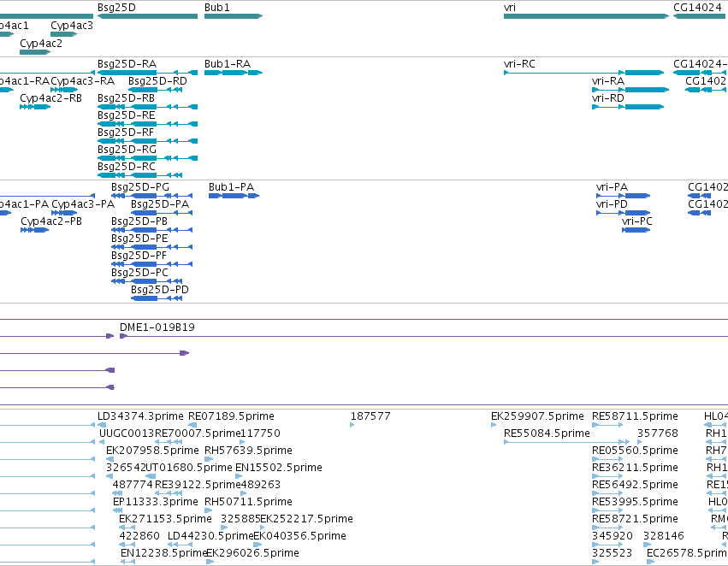Select EST EK259907.5prime
Image resolution: width=728 pixels, height=566 pixels.
(494, 425)
